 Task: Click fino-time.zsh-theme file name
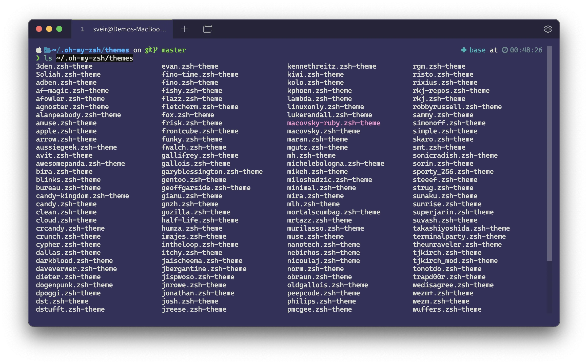pos(200,74)
